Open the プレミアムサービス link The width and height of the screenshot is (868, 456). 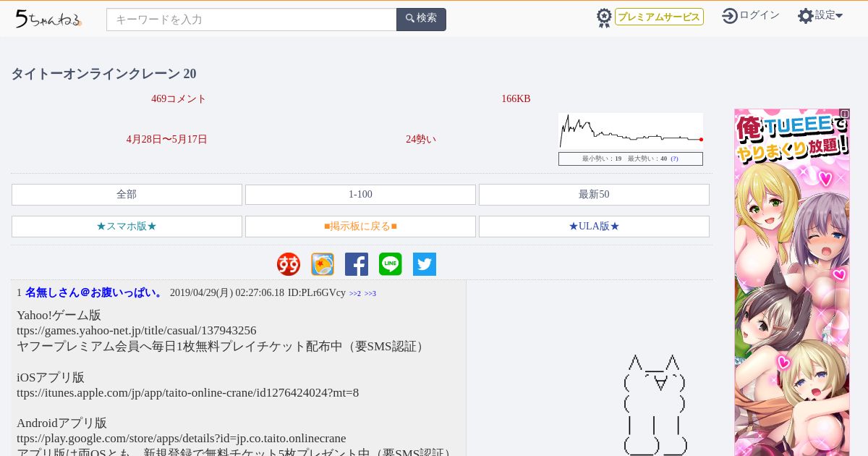pos(659,17)
